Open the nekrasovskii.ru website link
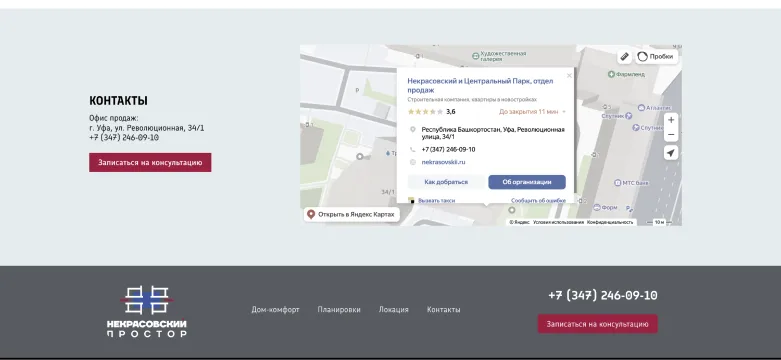This screenshot has width=781, height=360. (x=443, y=162)
